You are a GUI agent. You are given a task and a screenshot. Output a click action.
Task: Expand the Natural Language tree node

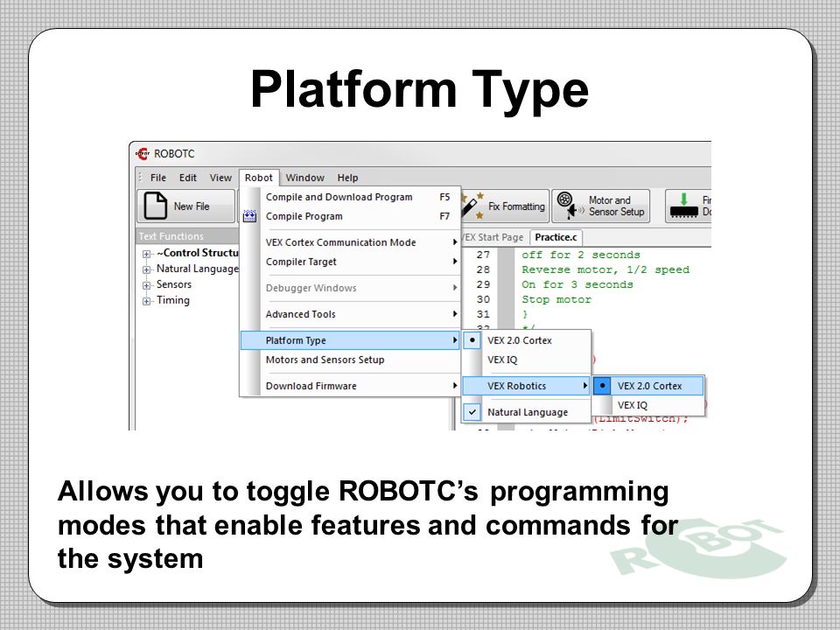click(146, 269)
